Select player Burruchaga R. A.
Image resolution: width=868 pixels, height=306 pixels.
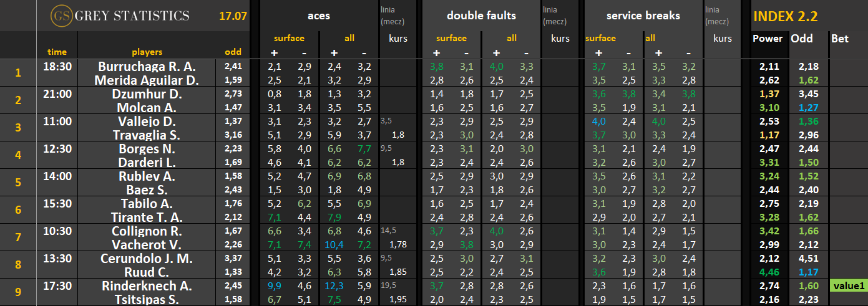click(x=147, y=66)
